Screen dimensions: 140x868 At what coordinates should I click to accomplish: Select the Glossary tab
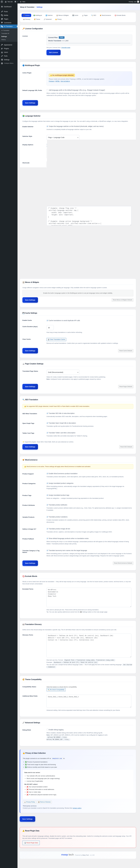click(x=27, y=19)
